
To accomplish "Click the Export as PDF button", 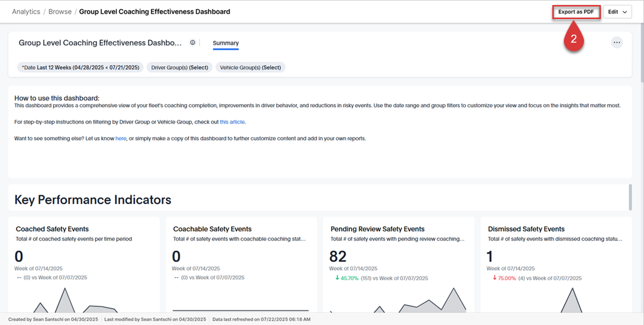I will pos(576,11).
